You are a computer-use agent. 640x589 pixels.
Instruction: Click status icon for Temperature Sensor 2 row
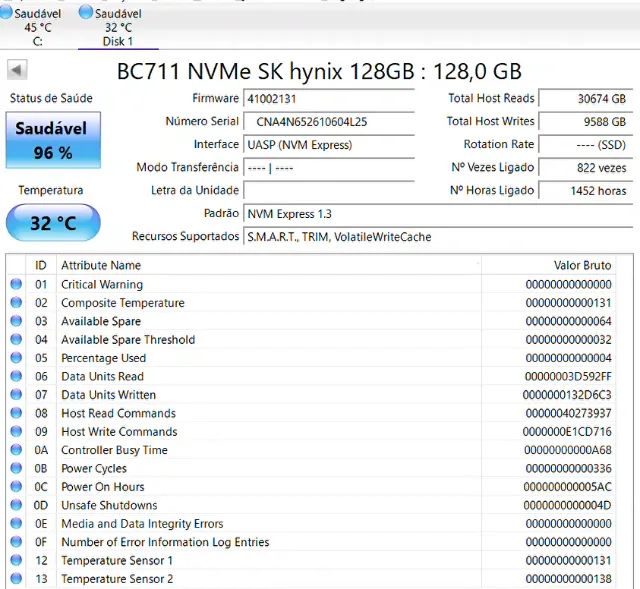click(x=16, y=578)
